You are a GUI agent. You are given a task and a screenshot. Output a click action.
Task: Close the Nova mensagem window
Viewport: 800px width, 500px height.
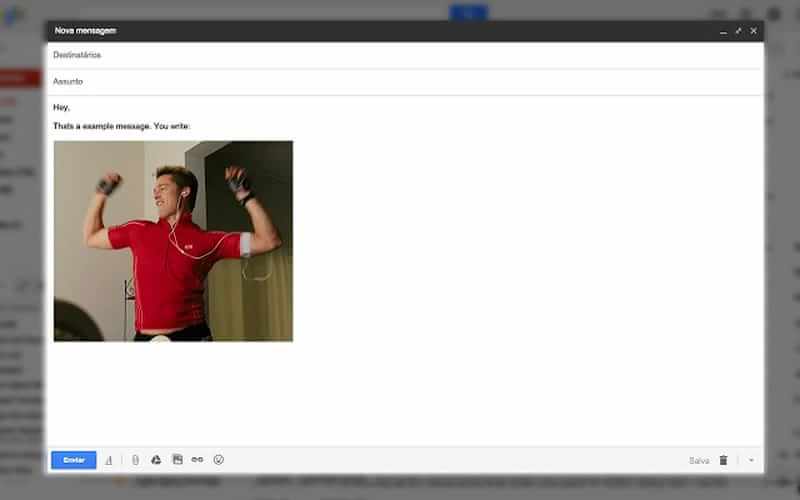click(x=754, y=31)
